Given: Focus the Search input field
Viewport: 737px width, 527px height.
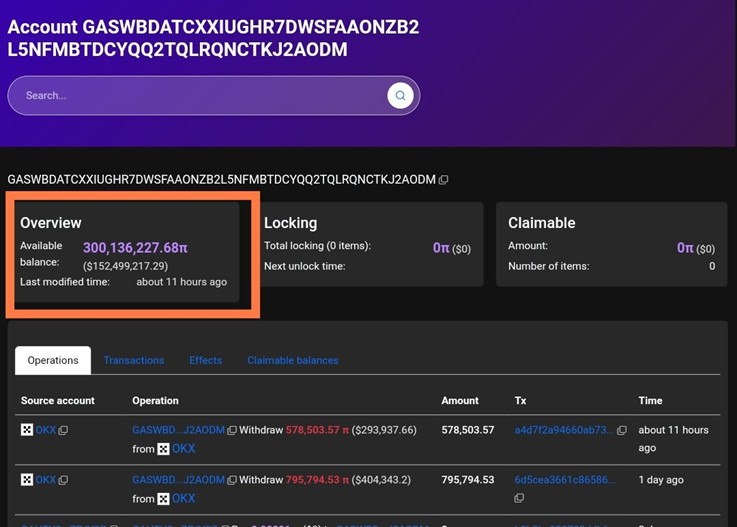Looking at the screenshot, I should point(200,96).
